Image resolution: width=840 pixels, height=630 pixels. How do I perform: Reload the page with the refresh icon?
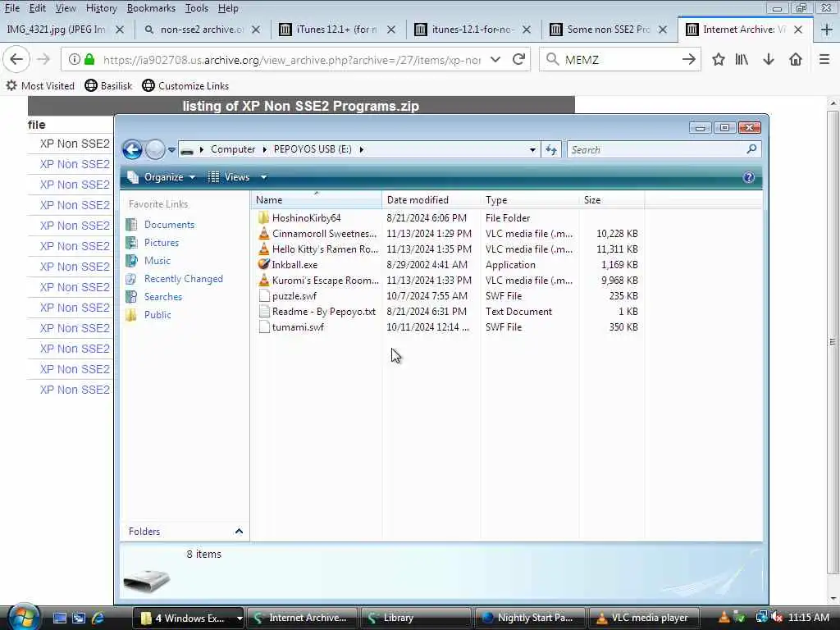tap(518, 59)
